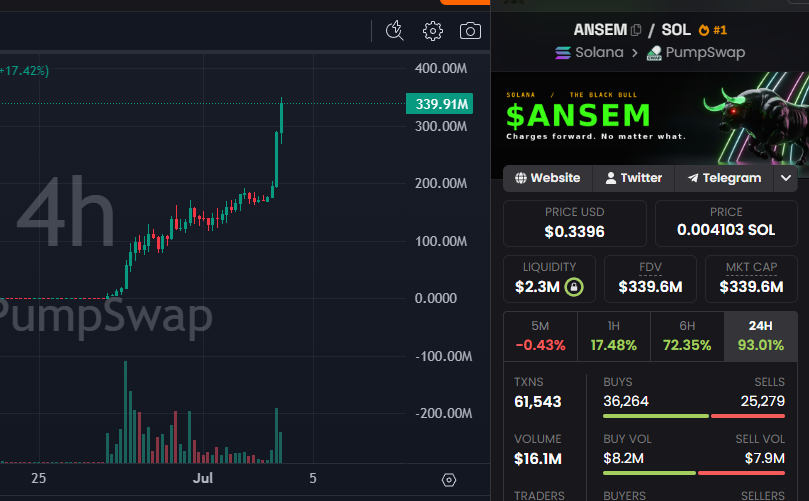Image resolution: width=809 pixels, height=501 pixels.
Task: Click the -200.00M price axis label
Action: click(x=443, y=413)
